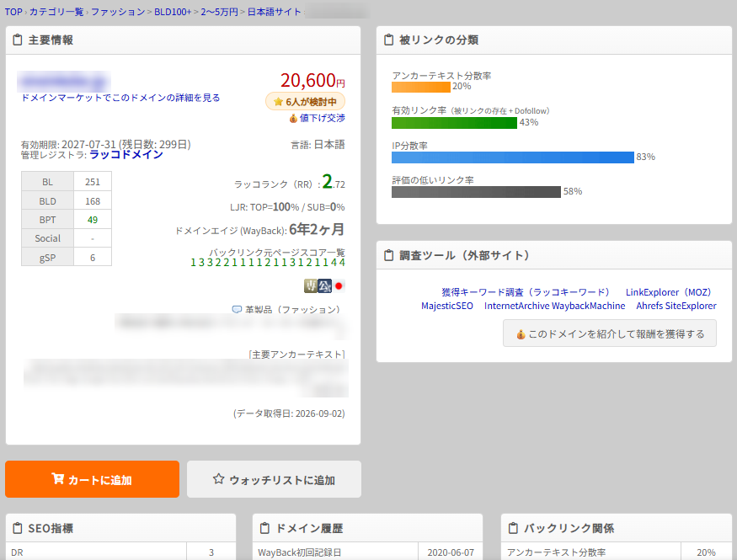Click the 6年2ヶ月 domain age value

(x=317, y=229)
